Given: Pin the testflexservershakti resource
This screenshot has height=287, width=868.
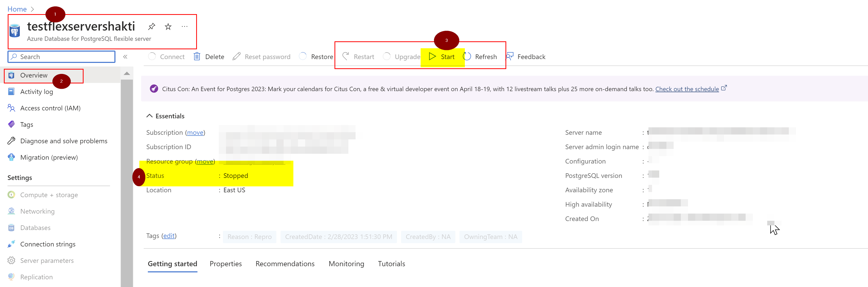Looking at the screenshot, I should [152, 26].
